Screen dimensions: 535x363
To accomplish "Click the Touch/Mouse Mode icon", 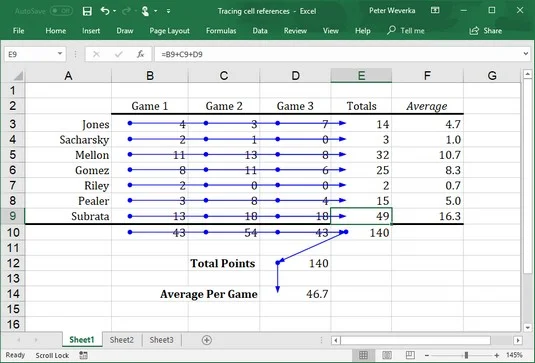I will point(145,11).
